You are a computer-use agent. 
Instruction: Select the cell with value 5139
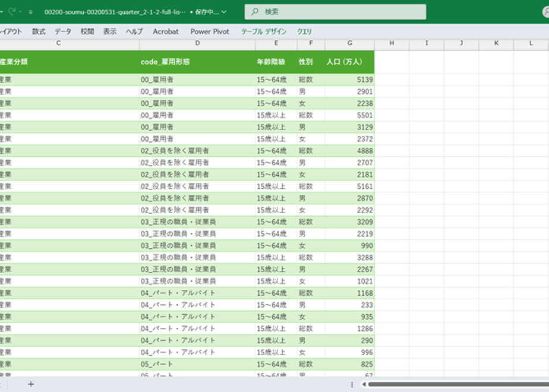pyautogui.click(x=350, y=80)
